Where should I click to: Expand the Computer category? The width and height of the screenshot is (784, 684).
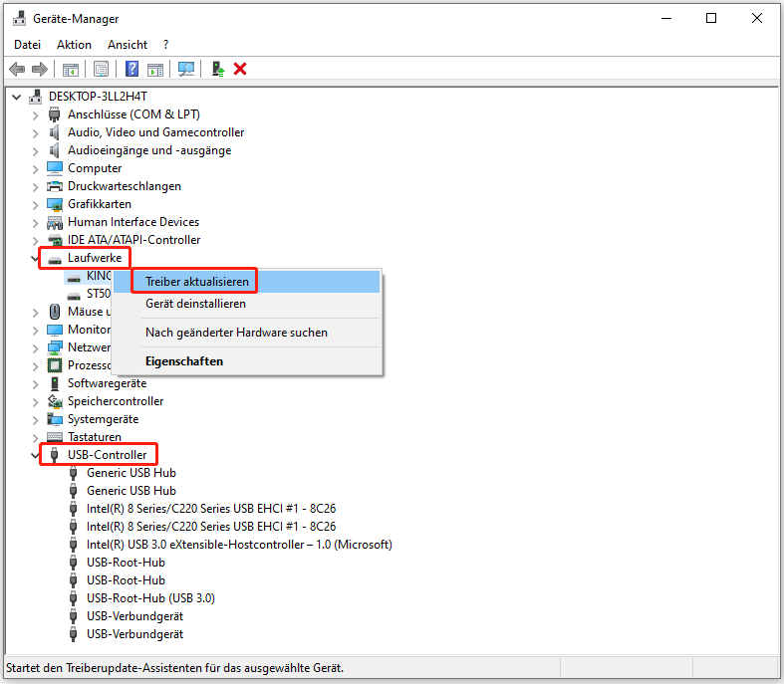click(35, 169)
